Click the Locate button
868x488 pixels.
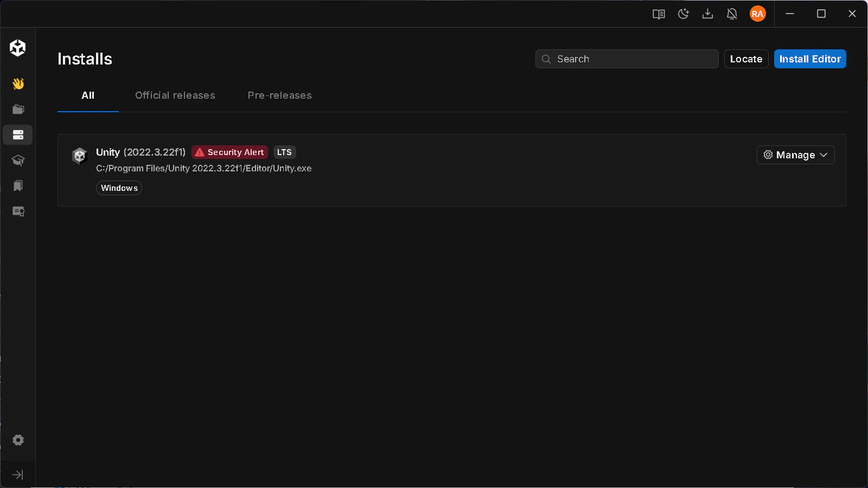pos(746,59)
